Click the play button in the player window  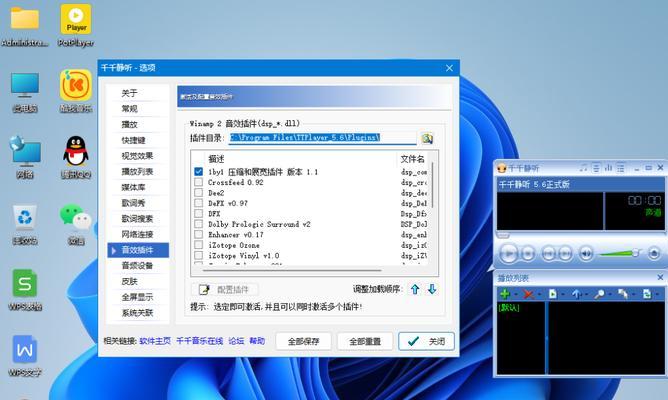tap(508, 254)
